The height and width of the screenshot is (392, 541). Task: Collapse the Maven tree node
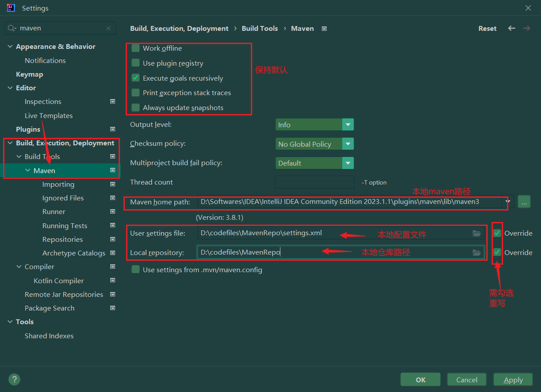point(28,170)
